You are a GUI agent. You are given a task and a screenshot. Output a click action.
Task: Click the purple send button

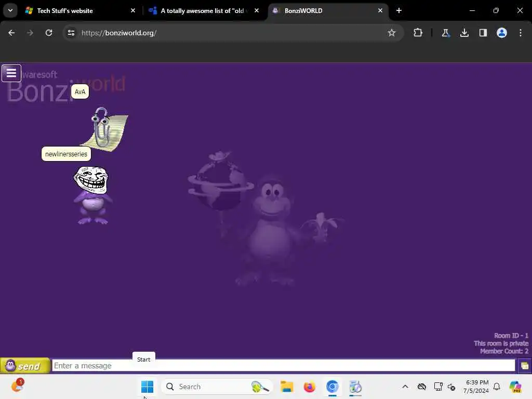pos(25,366)
